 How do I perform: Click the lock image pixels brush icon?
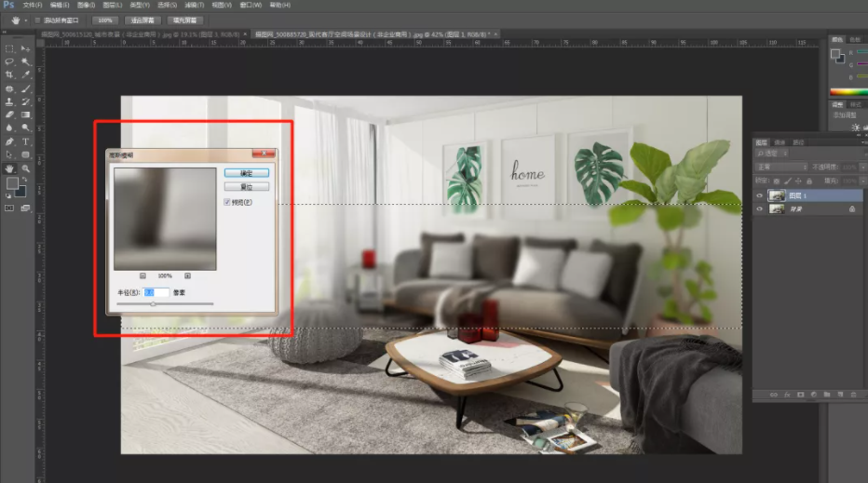(788, 181)
